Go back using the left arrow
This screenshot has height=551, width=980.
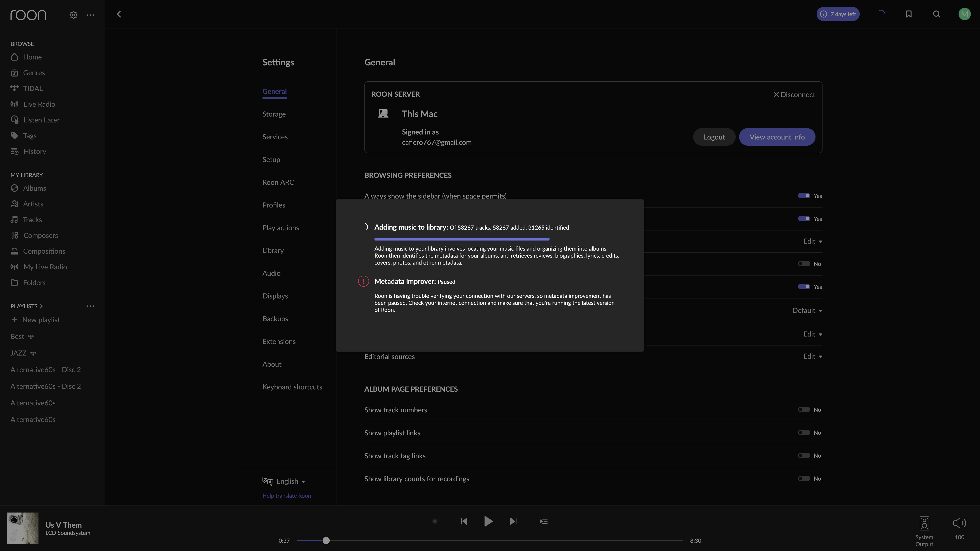pos(119,14)
